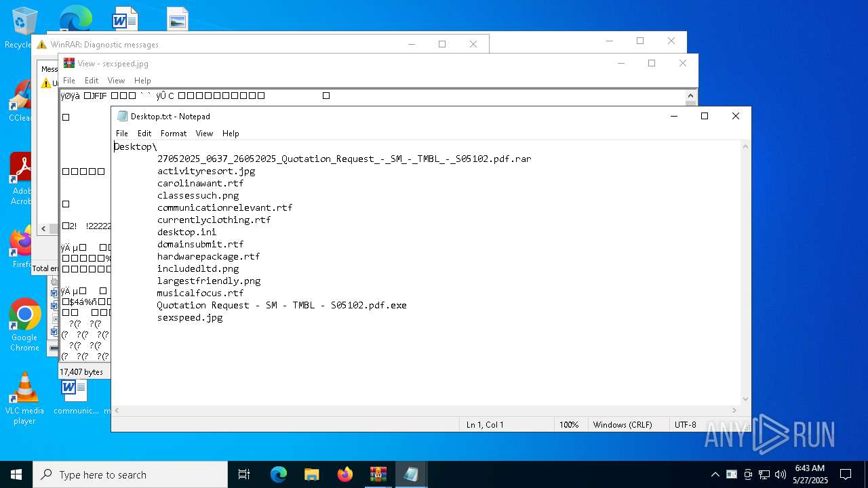Open Microsoft Edge from the taskbar
This screenshot has width=868, height=488.
coord(279,474)
